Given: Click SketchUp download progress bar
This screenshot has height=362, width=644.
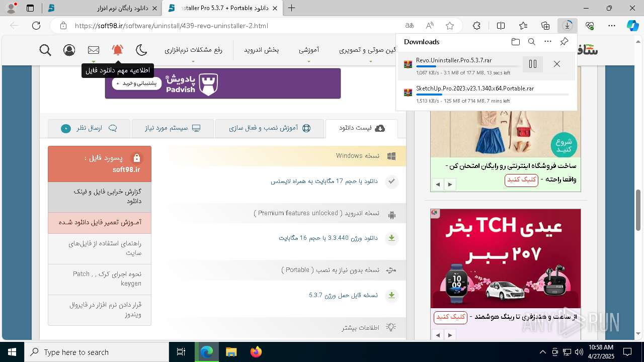Looking at the screenshot, I should [493, 95].
